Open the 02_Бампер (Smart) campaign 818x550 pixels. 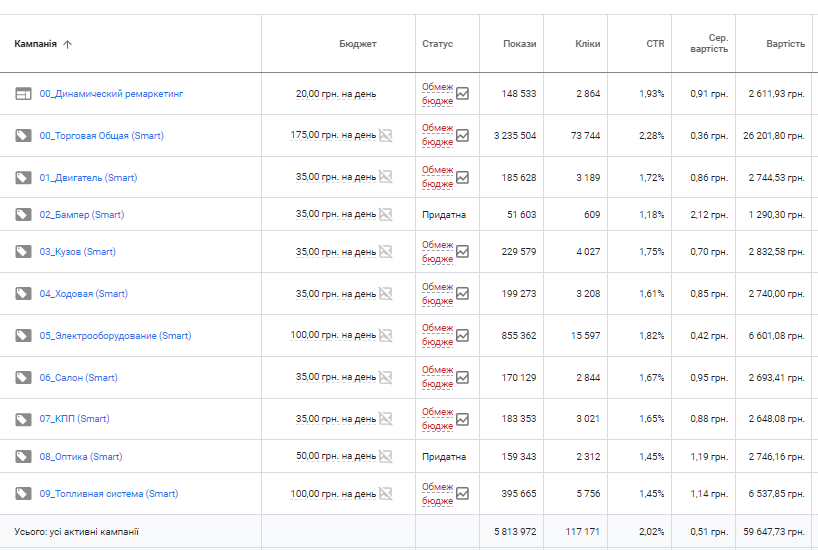[x=82, y=215]
